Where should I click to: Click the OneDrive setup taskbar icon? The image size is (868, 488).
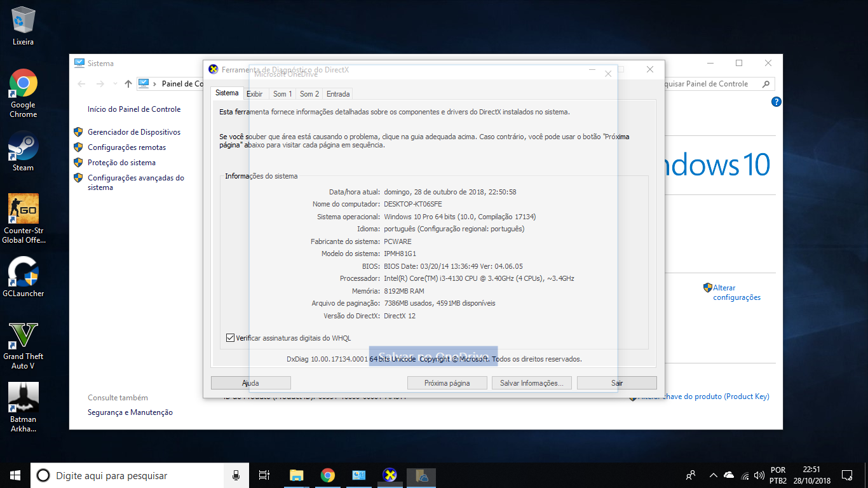(x=421, y=475)
